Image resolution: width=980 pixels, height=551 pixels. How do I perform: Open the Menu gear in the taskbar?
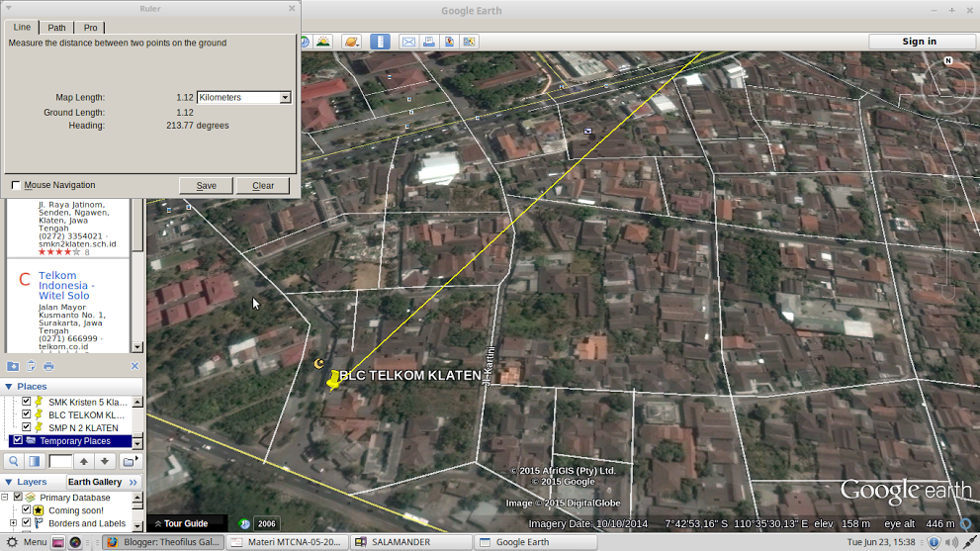click(x=27, y=542)
